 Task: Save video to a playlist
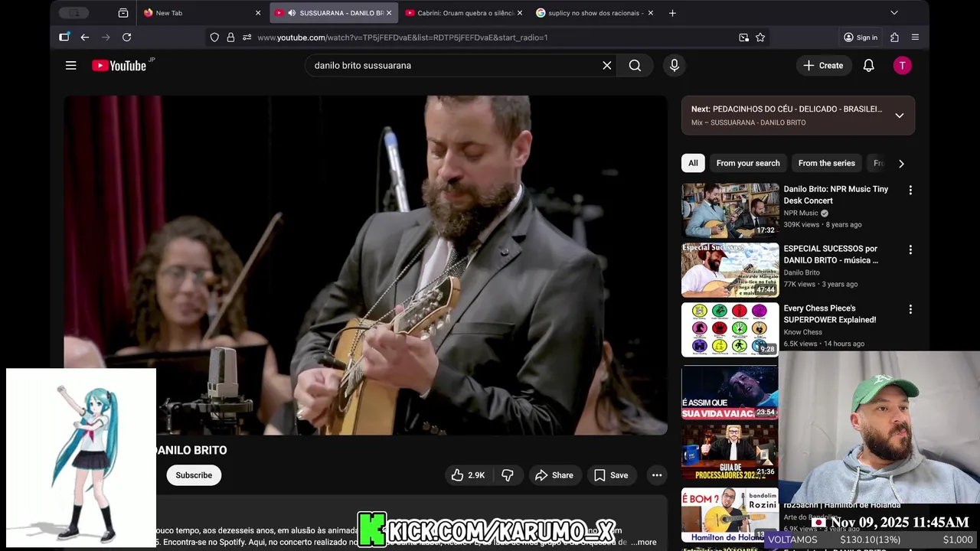click(x=611, y=475)
